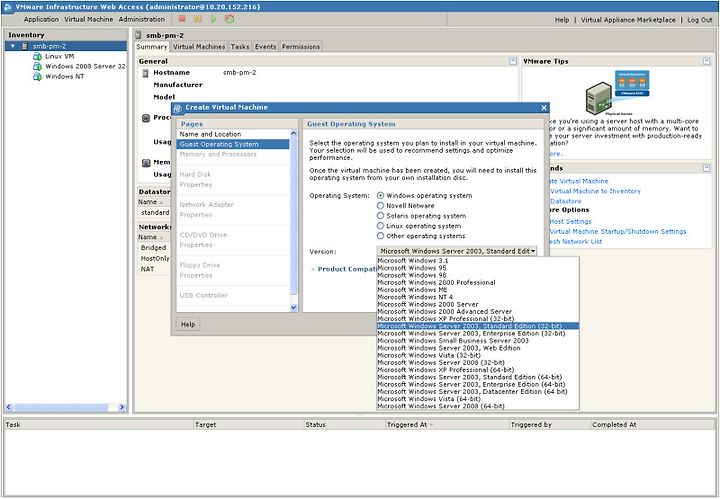Select the HostOnly network row

(154, 258)
